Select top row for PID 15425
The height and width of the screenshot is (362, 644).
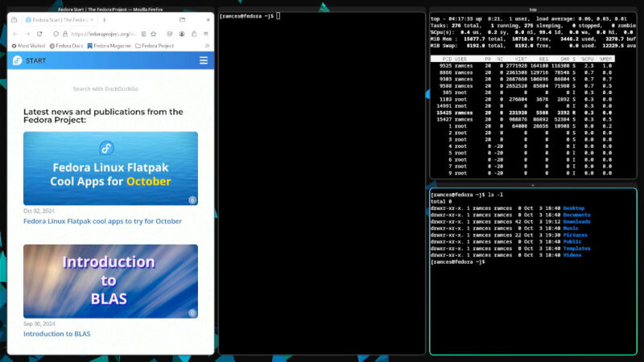(x=522, y=113)
